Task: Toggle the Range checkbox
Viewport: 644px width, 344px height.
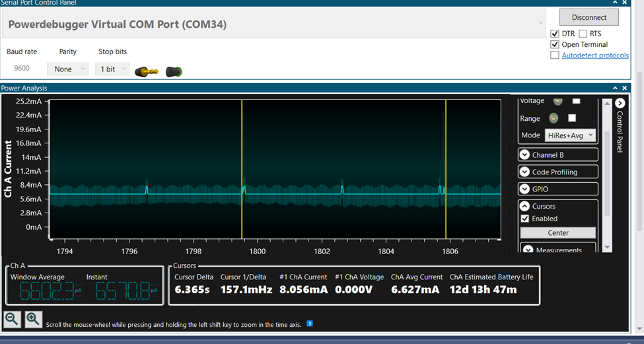Action: 572,118
